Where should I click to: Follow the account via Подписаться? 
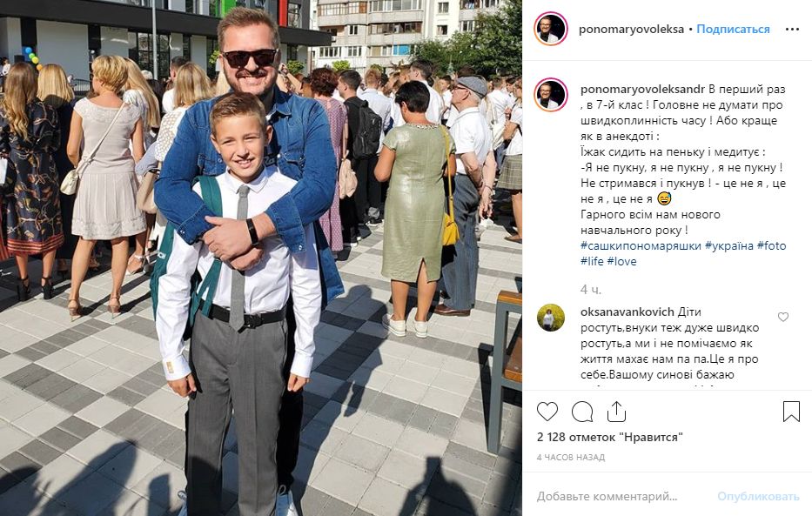[733, 29]
